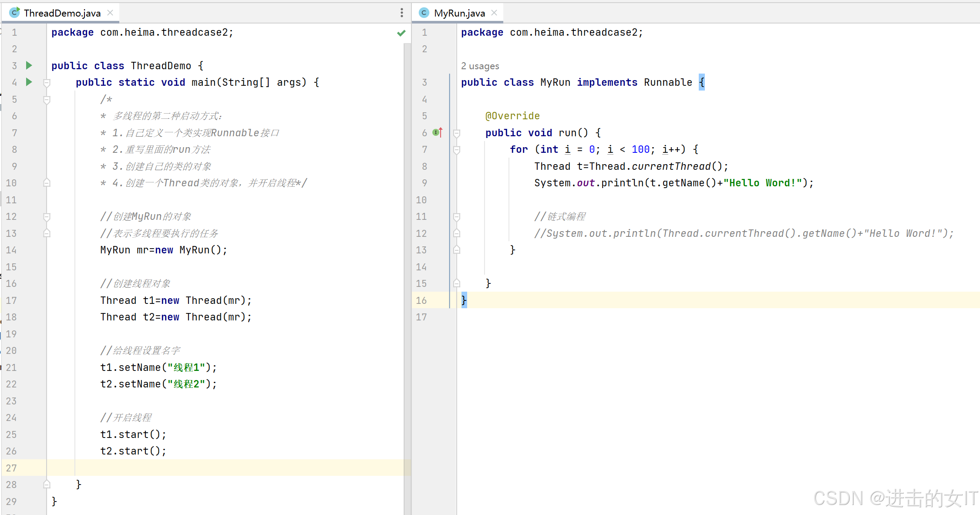Click the run arrow beside main method
Viewport: 980px width, 515px height.
point(29,82)
